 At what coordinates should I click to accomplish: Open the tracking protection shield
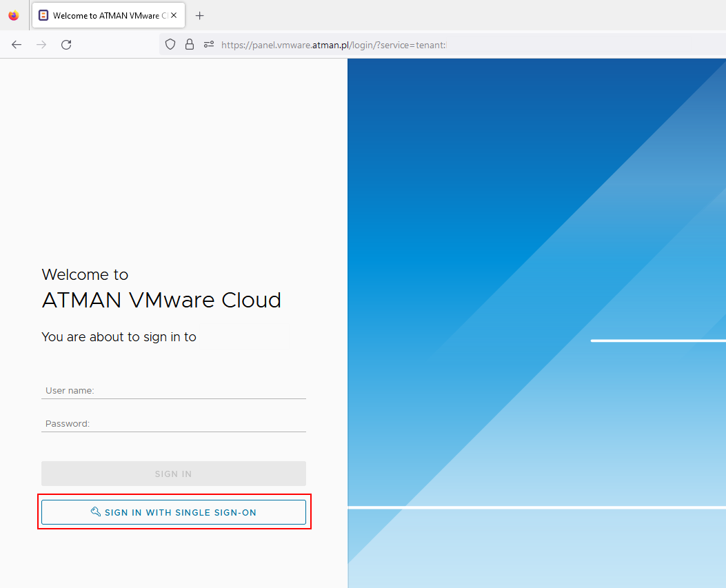170,44
